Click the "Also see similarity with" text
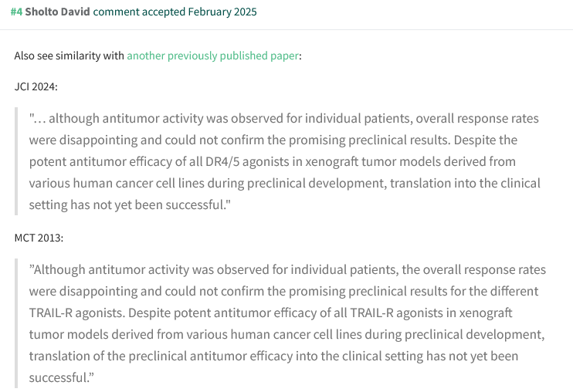The width and height of the screenshot is (573, 392). [69, 56]
